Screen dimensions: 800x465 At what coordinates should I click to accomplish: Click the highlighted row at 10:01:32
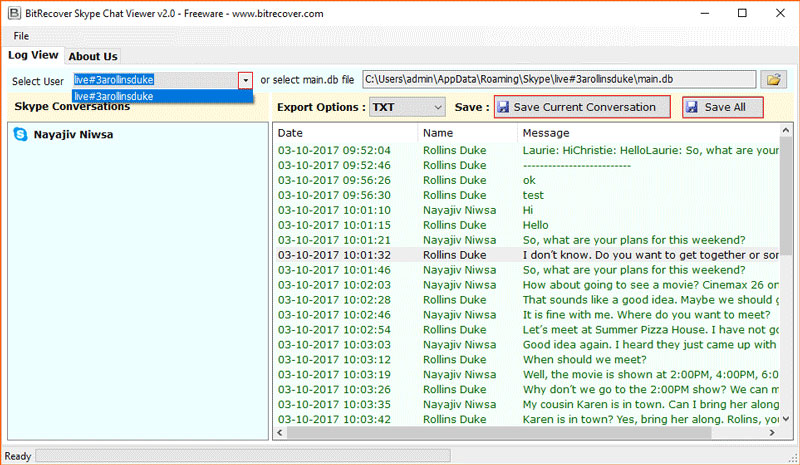point(527,255)
